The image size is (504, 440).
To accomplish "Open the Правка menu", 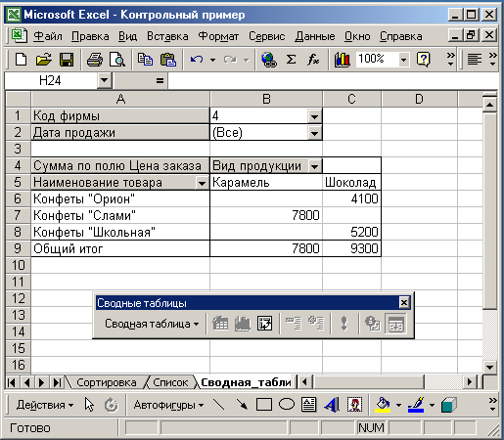I will [90, 36].
